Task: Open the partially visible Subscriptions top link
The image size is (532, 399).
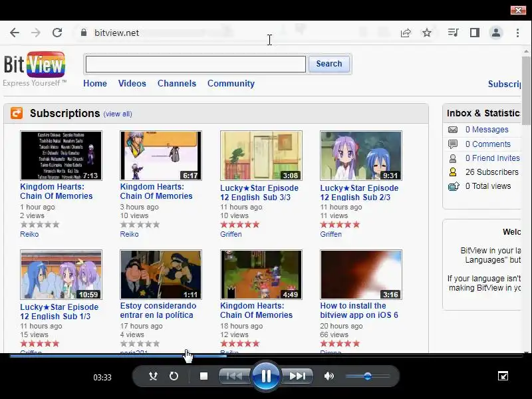Action: click(504, 84)
